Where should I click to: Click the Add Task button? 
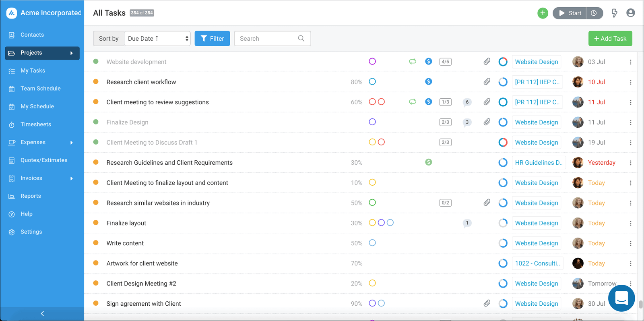pyautogui.click(x=610, y=39)
